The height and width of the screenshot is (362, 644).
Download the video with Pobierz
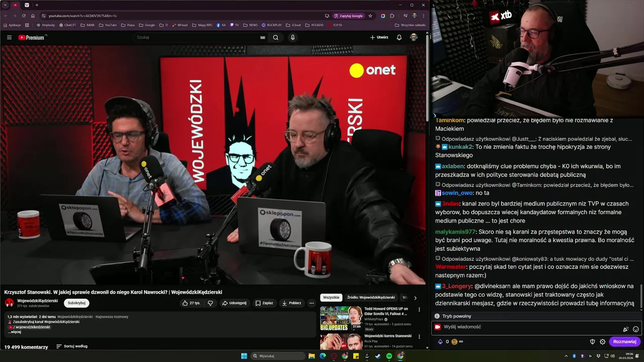tap(291, 303)
